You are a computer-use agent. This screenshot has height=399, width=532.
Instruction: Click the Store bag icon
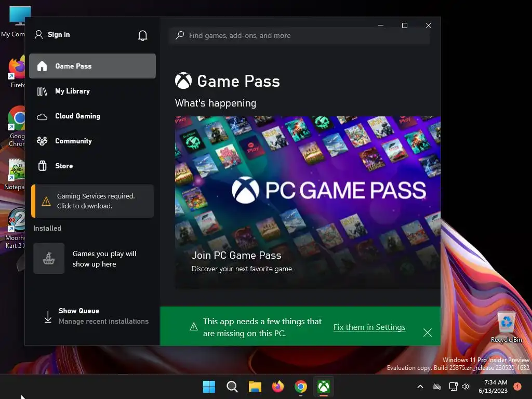click(x=42, y=166)
